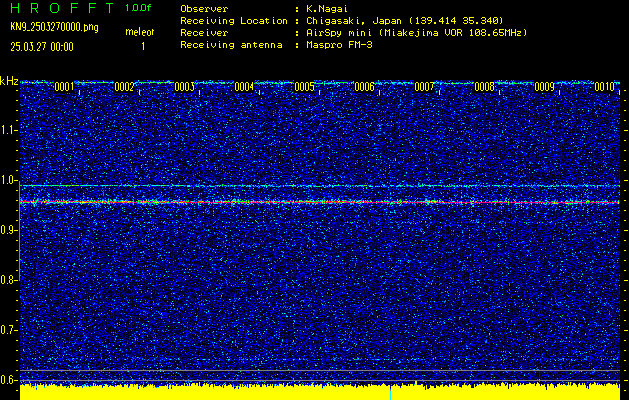Select the Maspro FM-3 antenna text
This screenshot has width=629, height=400.
coord(339,45)
